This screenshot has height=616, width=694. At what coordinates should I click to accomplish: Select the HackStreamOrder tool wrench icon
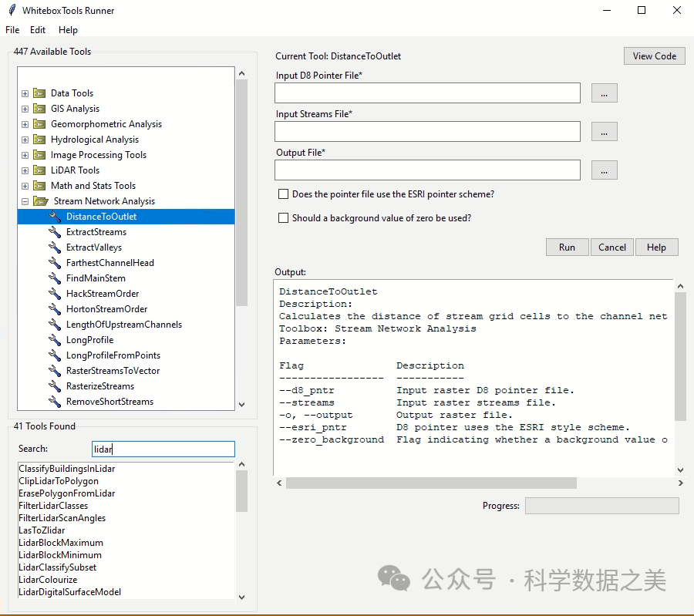click(54, 294)
